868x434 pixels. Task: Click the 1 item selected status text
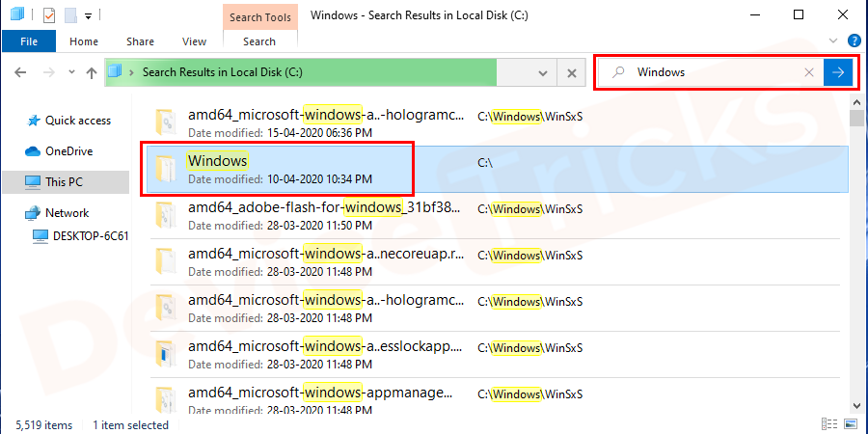tap(130, 425)
